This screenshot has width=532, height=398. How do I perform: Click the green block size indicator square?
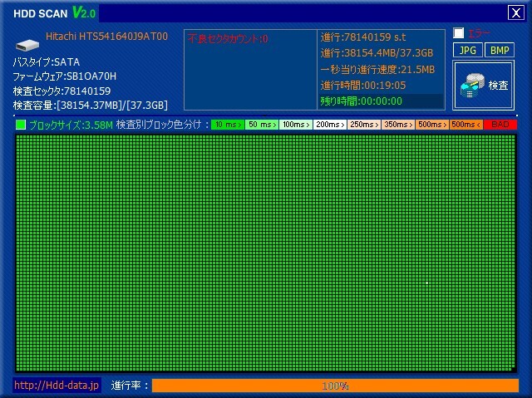[21, 125]
